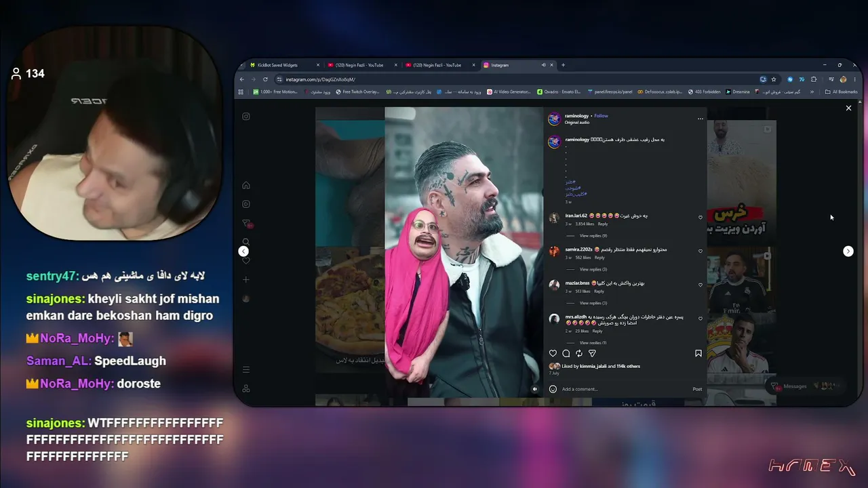Reload the page with refresh button
The width and height of the screenshot is (868, 488).
[x=265, y=79]
